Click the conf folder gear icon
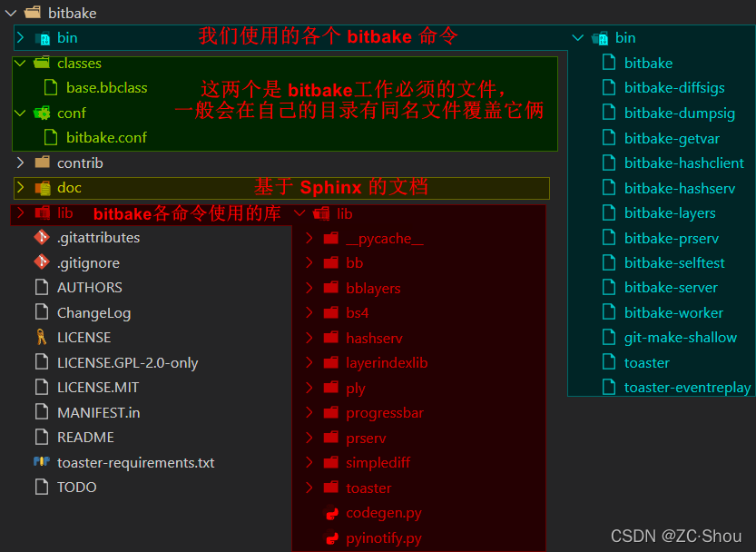The image size is (756, 552). (42, 113)
